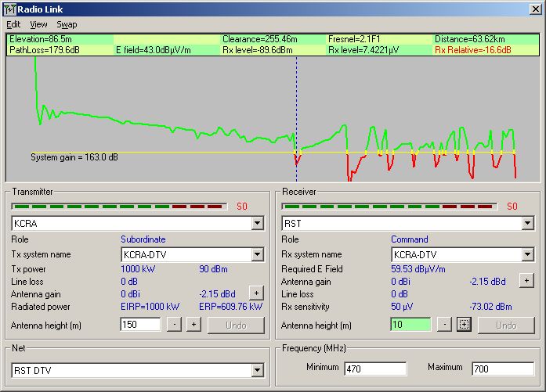Decrease transmitter antenna height with minus button
The image size is (546, 392).
click(x=174, y=325)
